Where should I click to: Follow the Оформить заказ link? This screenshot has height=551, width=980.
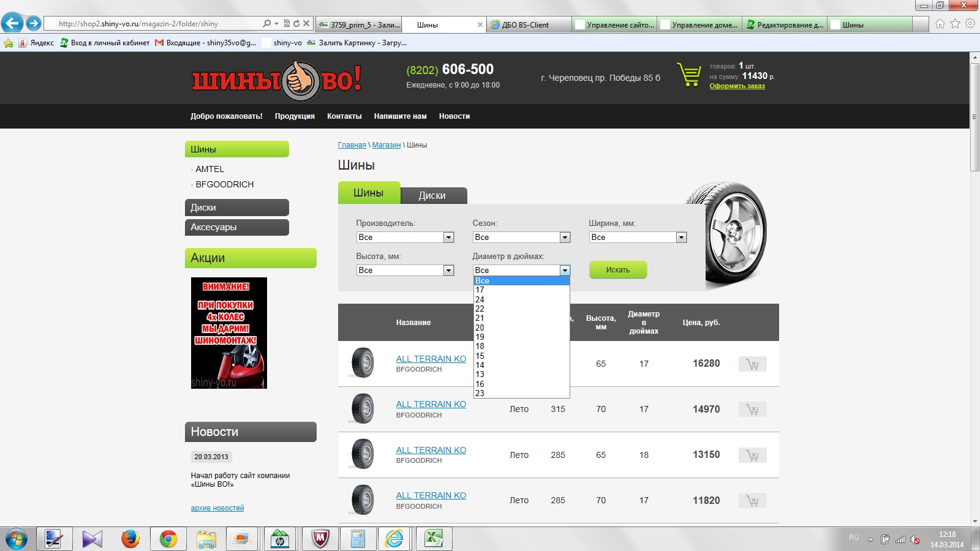(737, 86)
